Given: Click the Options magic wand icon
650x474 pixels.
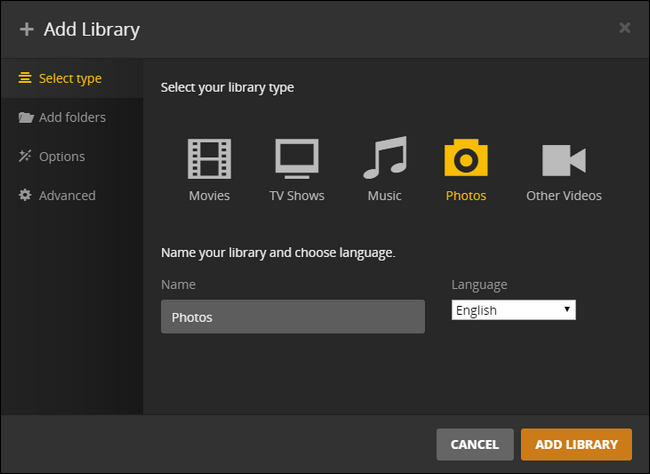Looking at the screenshot, I should [x=25, y=156].
